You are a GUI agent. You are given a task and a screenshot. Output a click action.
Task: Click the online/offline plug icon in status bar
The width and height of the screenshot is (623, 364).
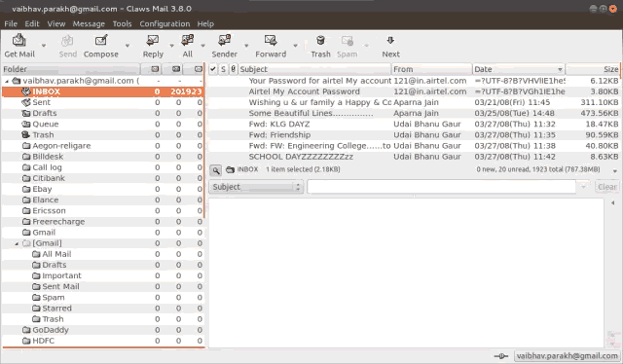click(x=500, y=356)
